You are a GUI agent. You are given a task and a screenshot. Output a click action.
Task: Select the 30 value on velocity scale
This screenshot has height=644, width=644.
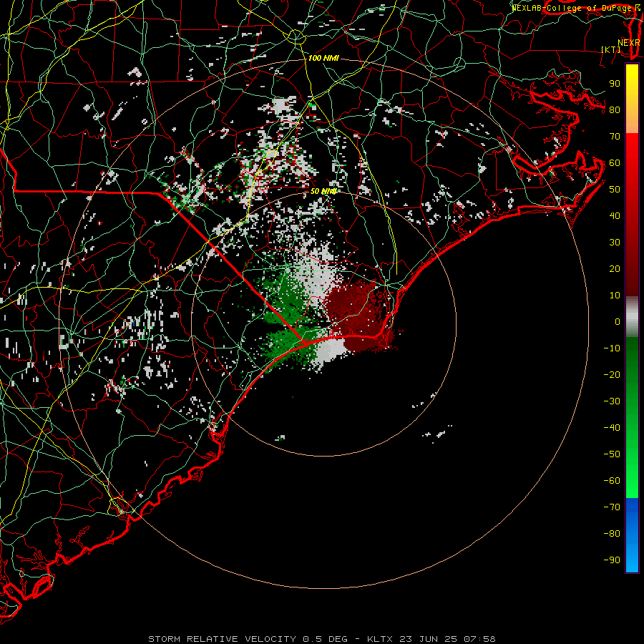click(615, 243)
